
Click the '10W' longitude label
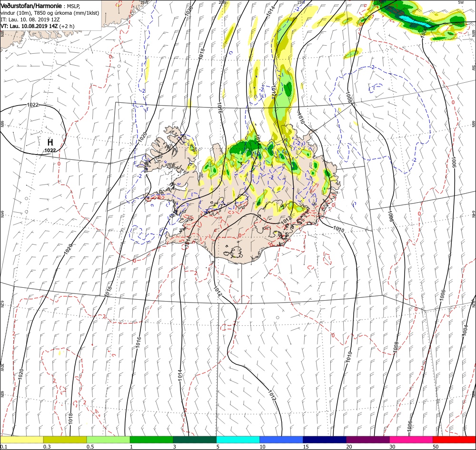coord(379,2)
